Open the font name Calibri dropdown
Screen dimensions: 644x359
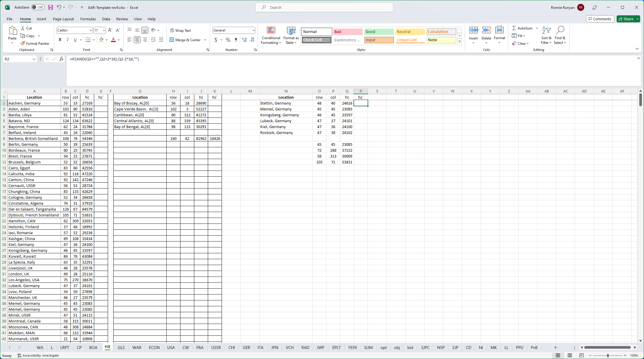90,30
